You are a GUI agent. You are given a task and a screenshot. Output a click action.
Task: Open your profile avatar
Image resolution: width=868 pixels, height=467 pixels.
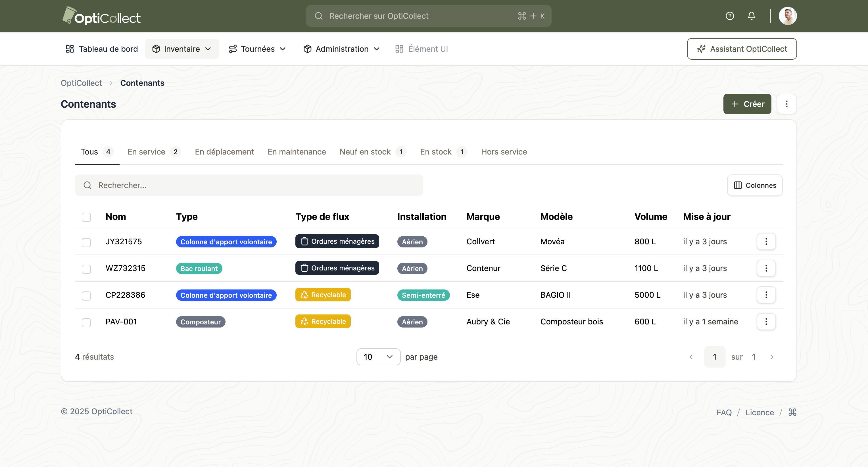(788, 16)
